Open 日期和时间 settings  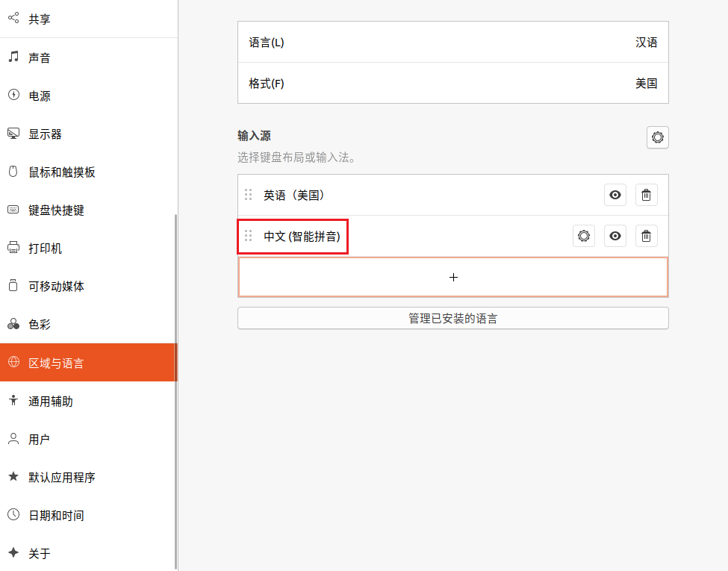[x=56, y=516]
